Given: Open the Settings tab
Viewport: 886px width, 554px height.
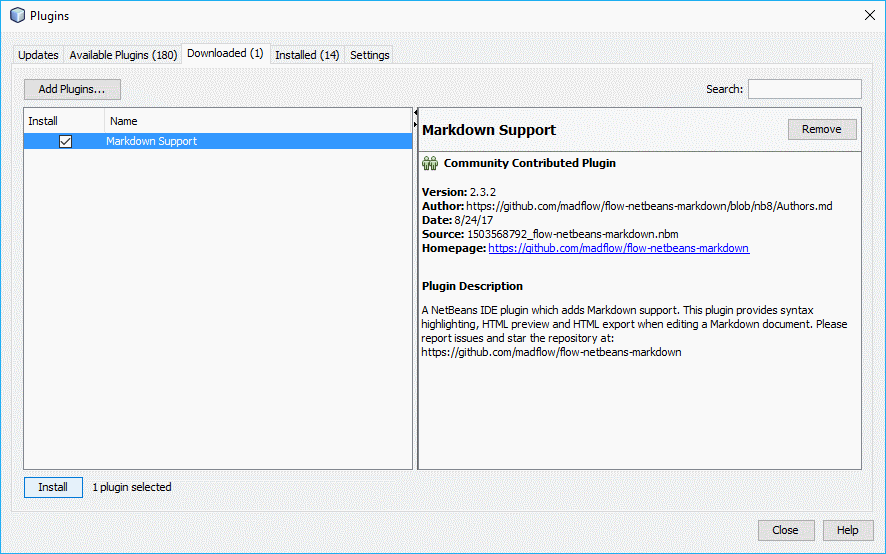Looking at the screenshot, I should point(370,55).
